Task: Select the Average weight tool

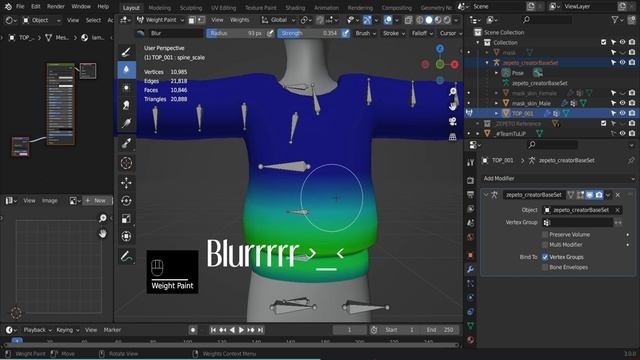Action: [126, 87]
